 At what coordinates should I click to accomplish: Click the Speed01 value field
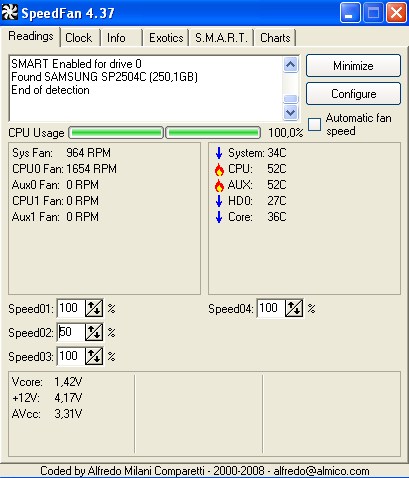pyautogui.click(x=71, y=308)
